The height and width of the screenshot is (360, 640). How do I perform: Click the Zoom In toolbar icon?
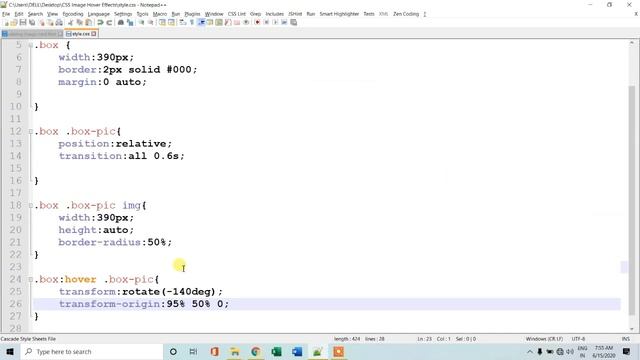click(x=142, y=22)
